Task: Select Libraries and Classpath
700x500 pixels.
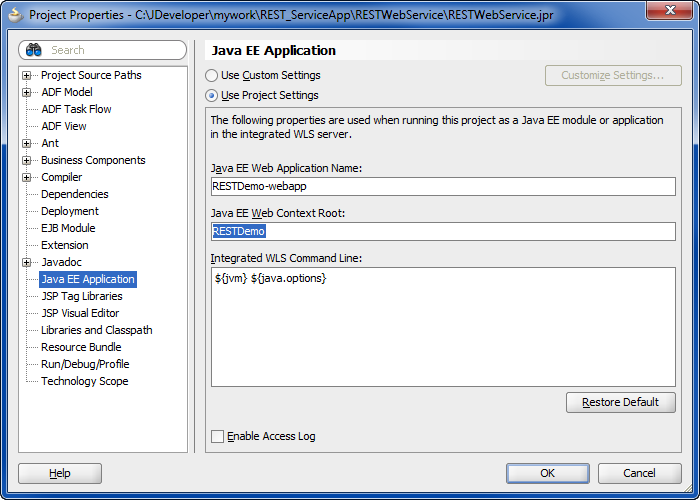Action: (x=97, y=330)
